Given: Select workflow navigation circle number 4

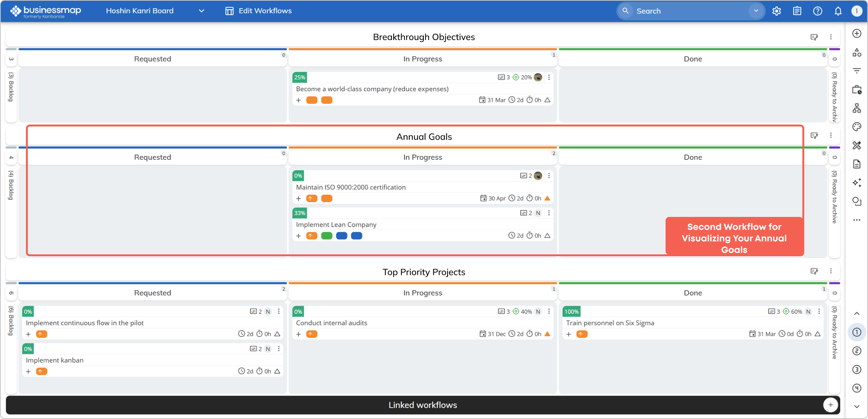Looking at the screenshot, I should 857,388.
